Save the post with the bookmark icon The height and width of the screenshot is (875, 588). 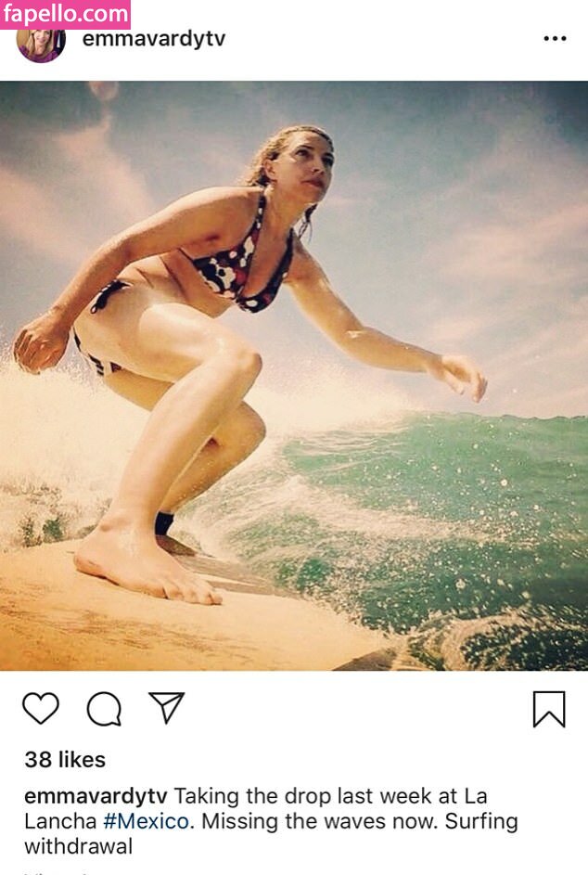tap(549, 709)
